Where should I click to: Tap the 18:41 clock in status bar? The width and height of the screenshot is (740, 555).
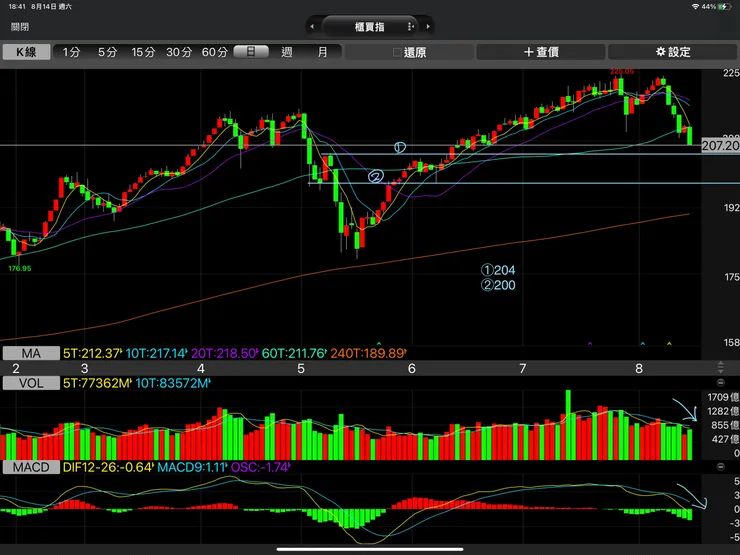17,7
